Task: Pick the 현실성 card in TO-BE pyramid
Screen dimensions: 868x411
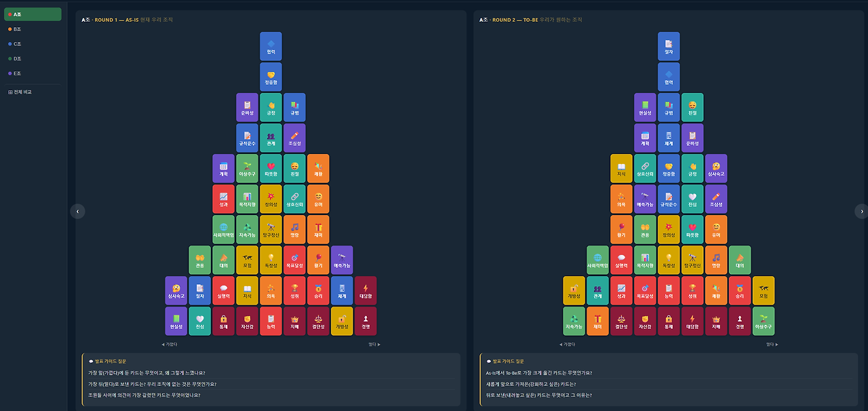Action: tap(645, 107)
